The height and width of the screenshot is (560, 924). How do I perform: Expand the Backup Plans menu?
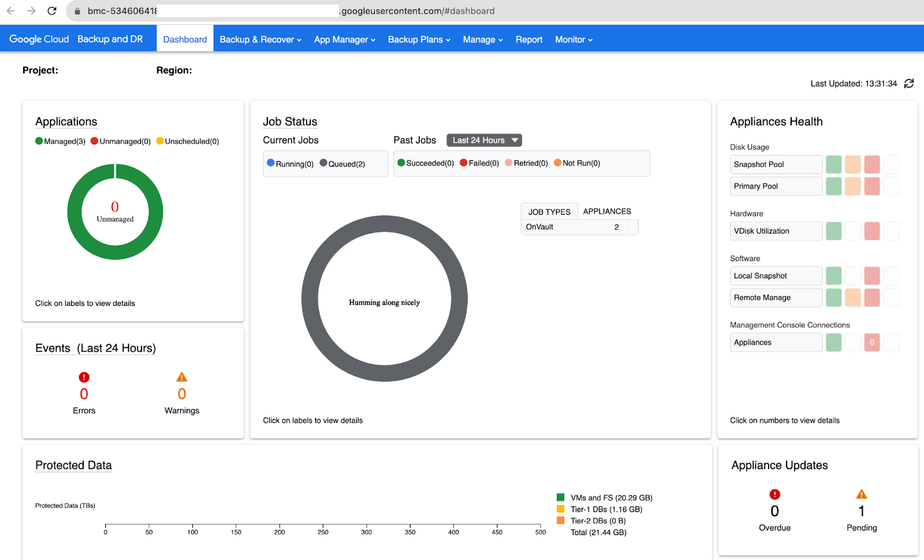[x=419, y=39]
